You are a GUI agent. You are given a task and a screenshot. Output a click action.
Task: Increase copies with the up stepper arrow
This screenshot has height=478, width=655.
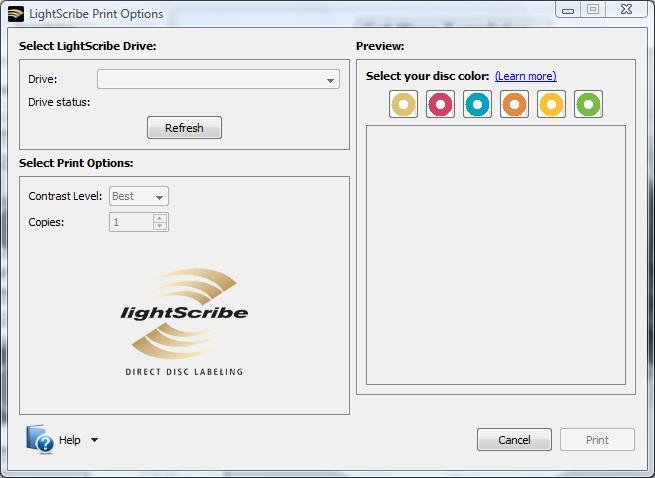click(x=160, y=218)
